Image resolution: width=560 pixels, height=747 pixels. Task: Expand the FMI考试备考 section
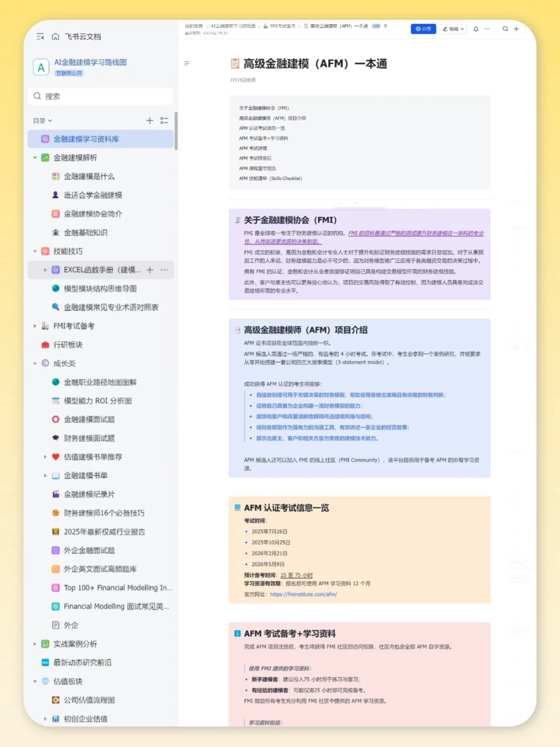[x=35, y=326]
